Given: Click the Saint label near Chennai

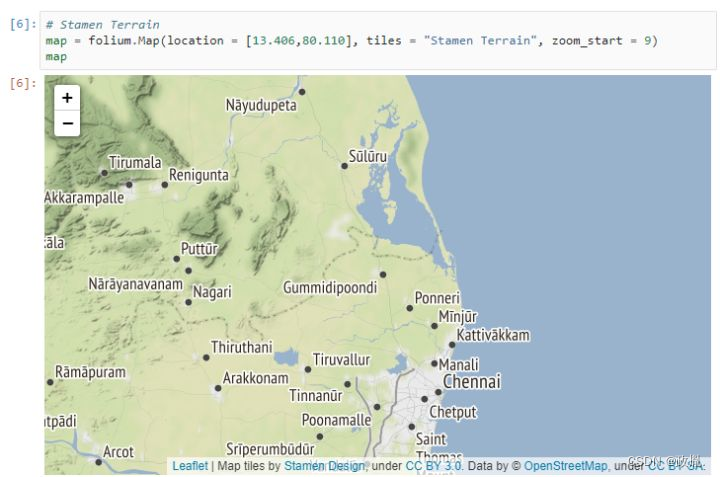Looking at the screenshot, I should click(x=431, y=439).
